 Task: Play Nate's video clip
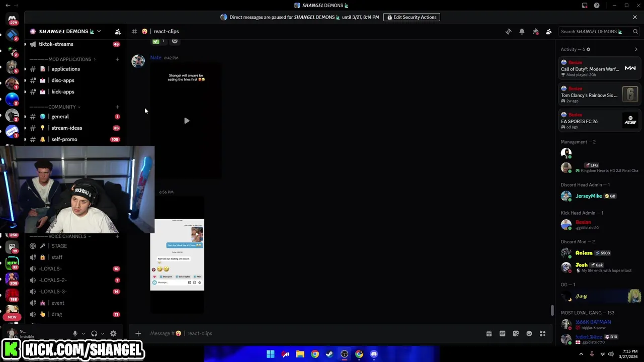[x=187, y=121]
